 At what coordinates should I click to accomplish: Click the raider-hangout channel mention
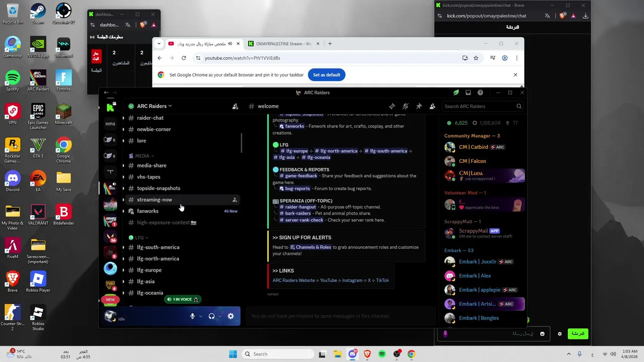point(298,207)
